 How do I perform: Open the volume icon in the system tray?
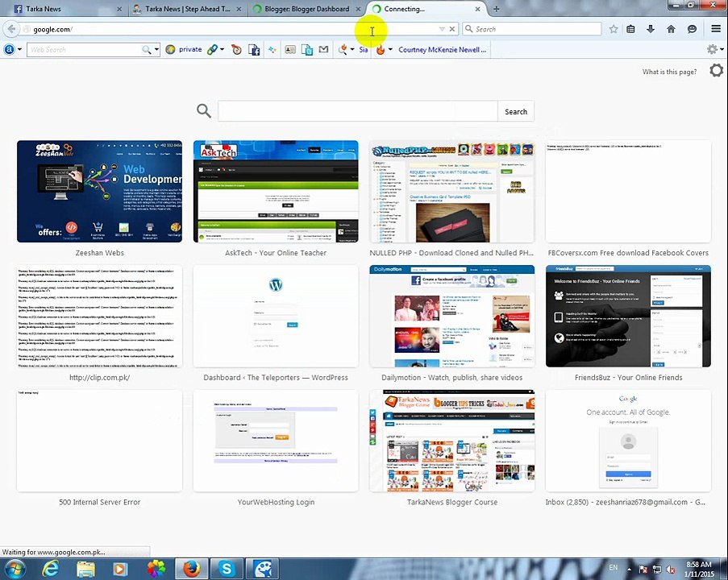tap(671, 570)
